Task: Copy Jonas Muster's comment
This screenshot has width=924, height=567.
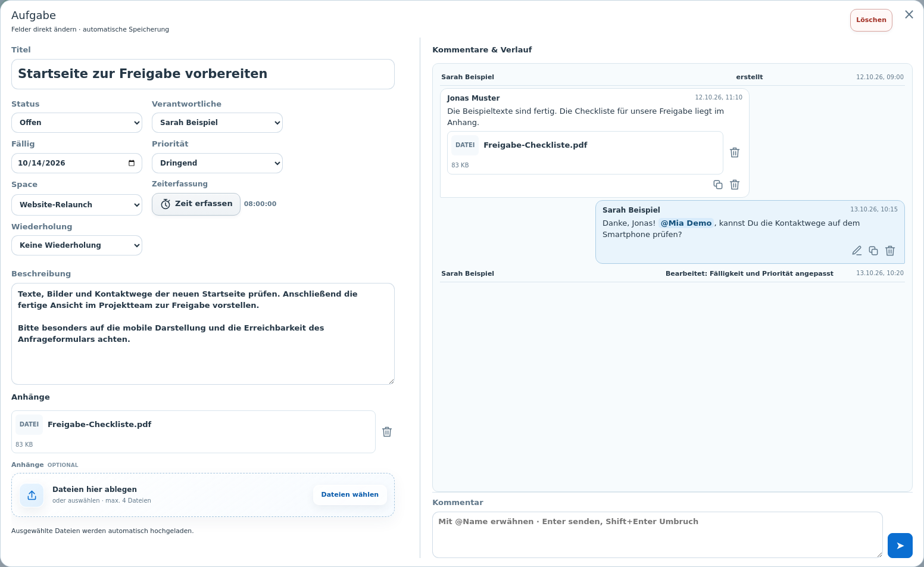Action: (x=718, y=185)
